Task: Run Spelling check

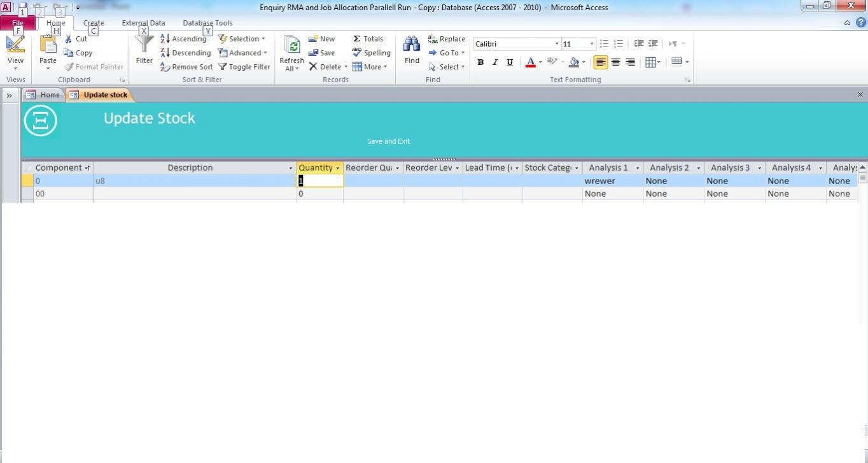Action: coord(371,53)
